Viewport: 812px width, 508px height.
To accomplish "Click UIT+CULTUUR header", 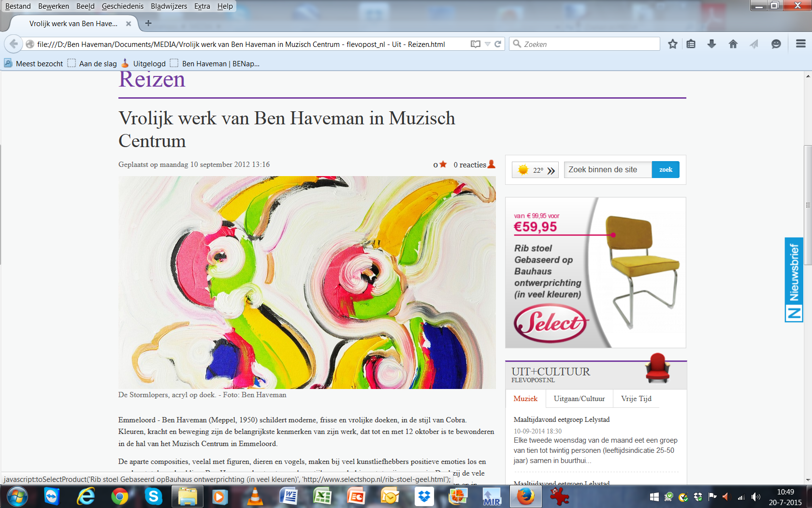I will pyautogui.click(x=551, y=372).
